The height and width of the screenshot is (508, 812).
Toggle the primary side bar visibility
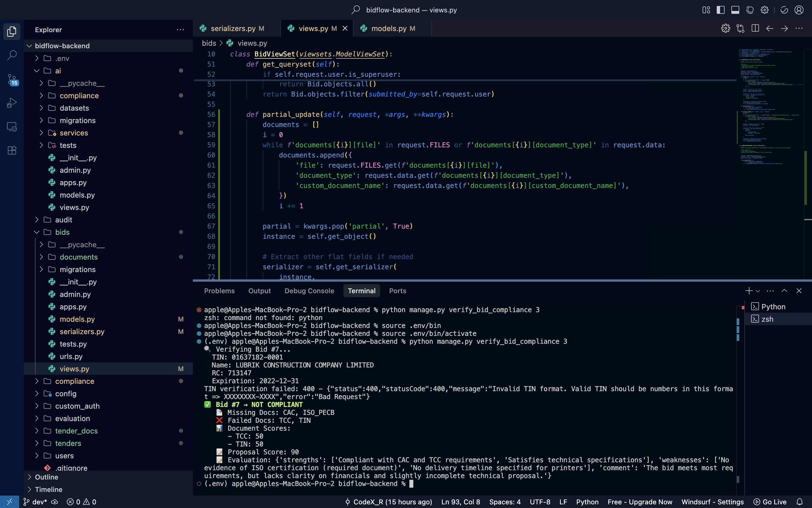[720, 10]
